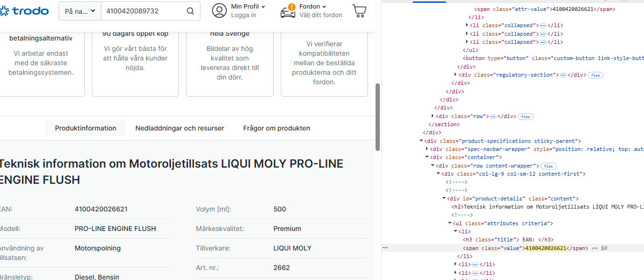Switch to Nedladdningar och resurser tab

[179, 128]
